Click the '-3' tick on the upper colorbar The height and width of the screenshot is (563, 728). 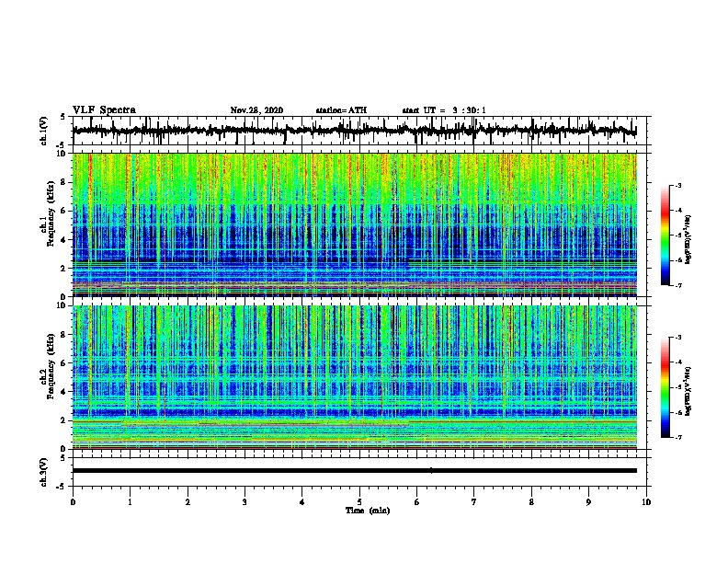pyautogui.click(x=678, y=185)
